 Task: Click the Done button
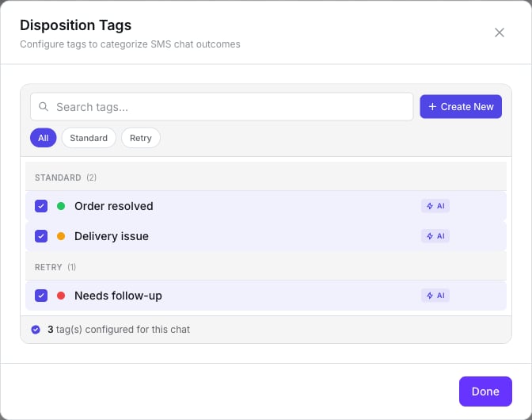[485, 391]
